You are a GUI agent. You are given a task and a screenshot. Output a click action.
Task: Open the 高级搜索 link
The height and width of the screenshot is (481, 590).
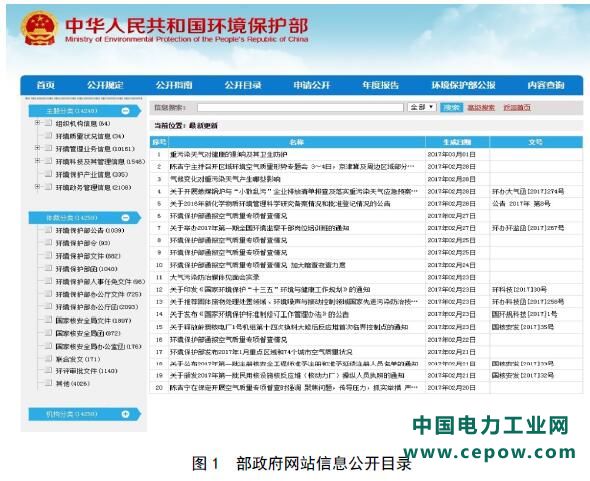(481, 108)
